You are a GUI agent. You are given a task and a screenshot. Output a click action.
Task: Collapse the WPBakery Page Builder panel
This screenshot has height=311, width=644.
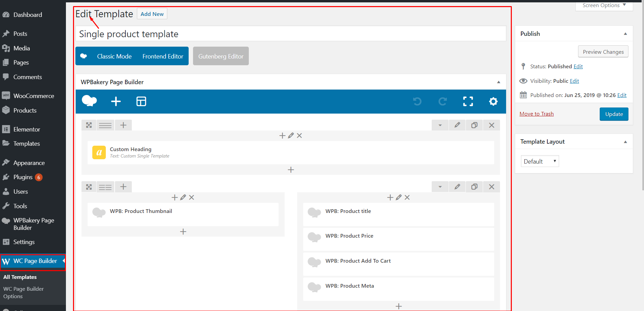pos(498,82)
